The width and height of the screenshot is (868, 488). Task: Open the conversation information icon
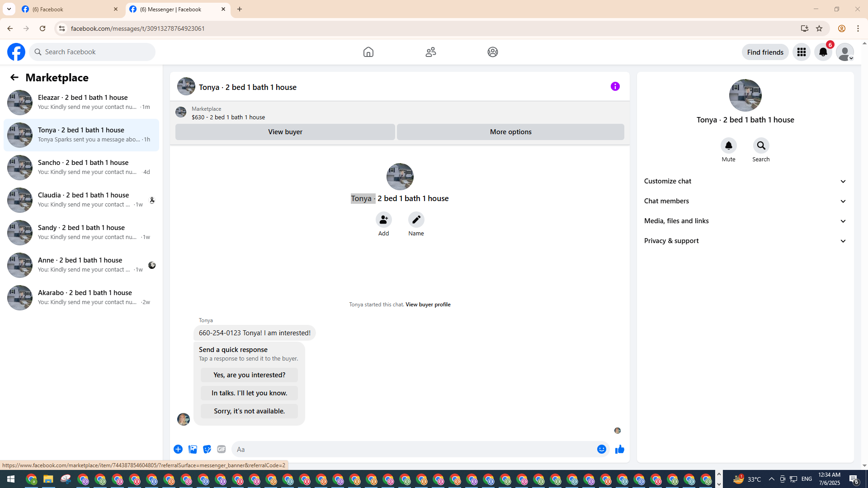tap(615, 86)
